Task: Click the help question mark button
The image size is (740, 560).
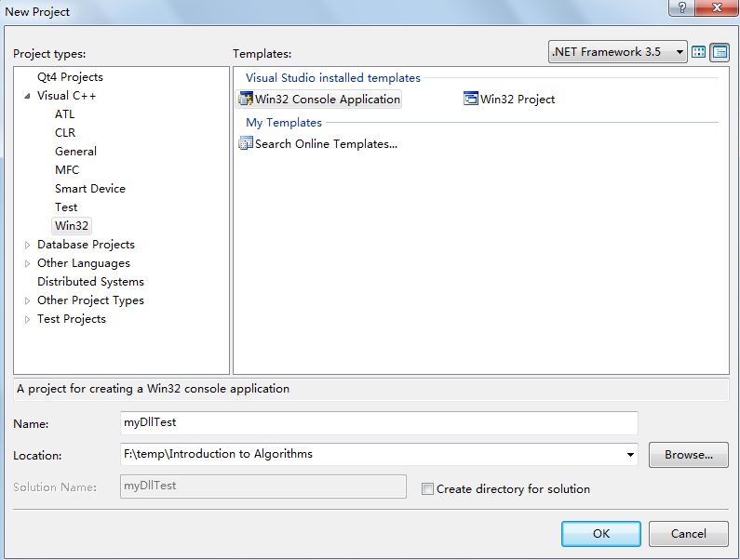Action: click(681, 7)
